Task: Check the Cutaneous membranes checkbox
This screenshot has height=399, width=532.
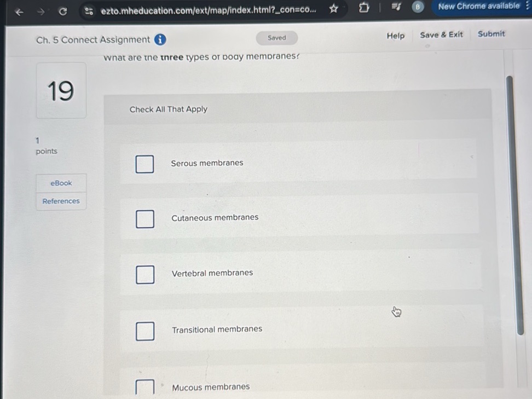Action: pyautogui.click(x=144, y=218)
